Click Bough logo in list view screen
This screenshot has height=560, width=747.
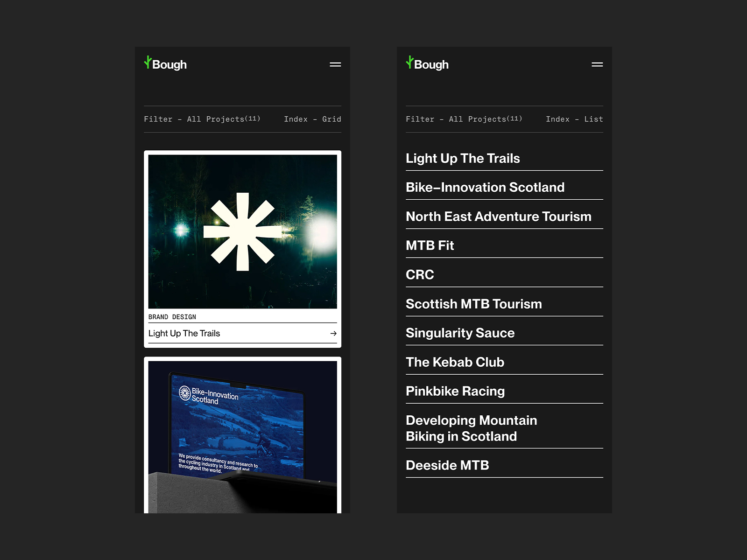click(x=428, y=64)
